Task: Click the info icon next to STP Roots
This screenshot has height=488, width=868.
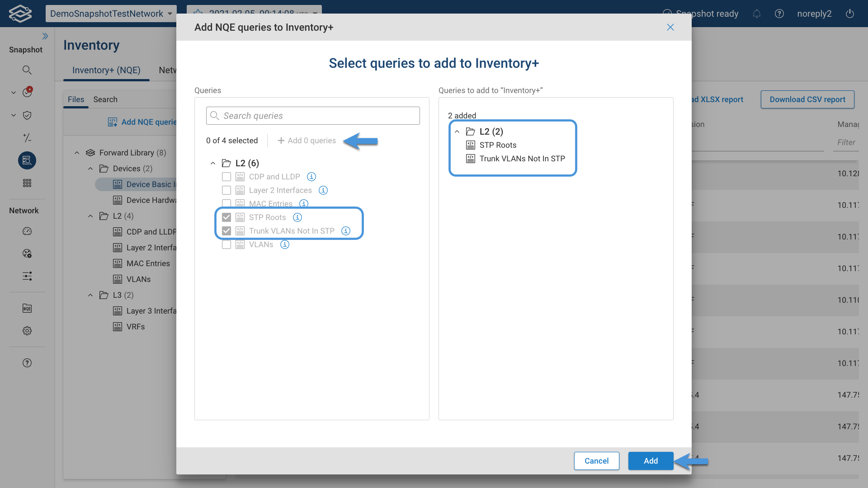Action: (297, 217)
